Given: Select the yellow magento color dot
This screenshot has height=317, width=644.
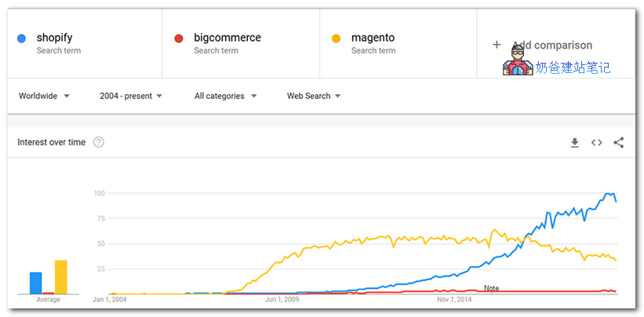Looking at the screenshot, I should pos(336,38).
